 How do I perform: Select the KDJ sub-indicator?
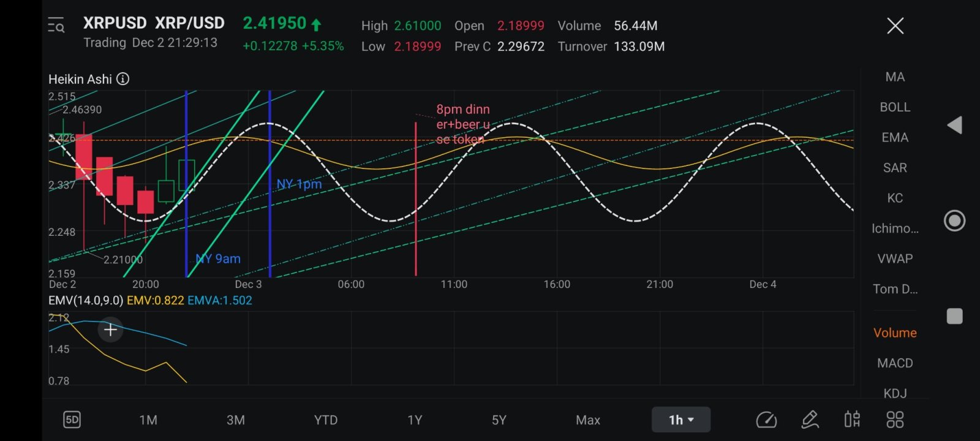tap(895, 393)
